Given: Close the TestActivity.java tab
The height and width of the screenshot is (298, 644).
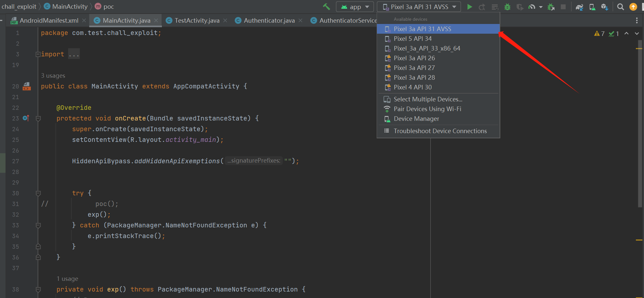Looking at the screenshot, I should [x=225, y=20].
